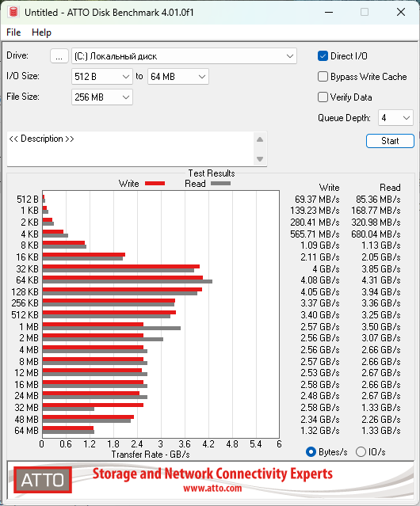Uncheck the Direct I/O checkbox
The height and width of the screenshot is (506, 420).
click(x=323, y=56)
